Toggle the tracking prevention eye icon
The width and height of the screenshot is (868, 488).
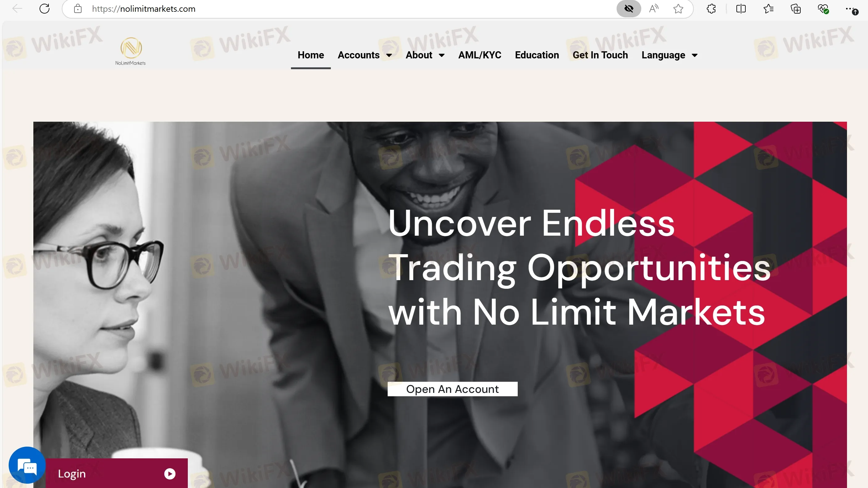click(x=628, y=9)
